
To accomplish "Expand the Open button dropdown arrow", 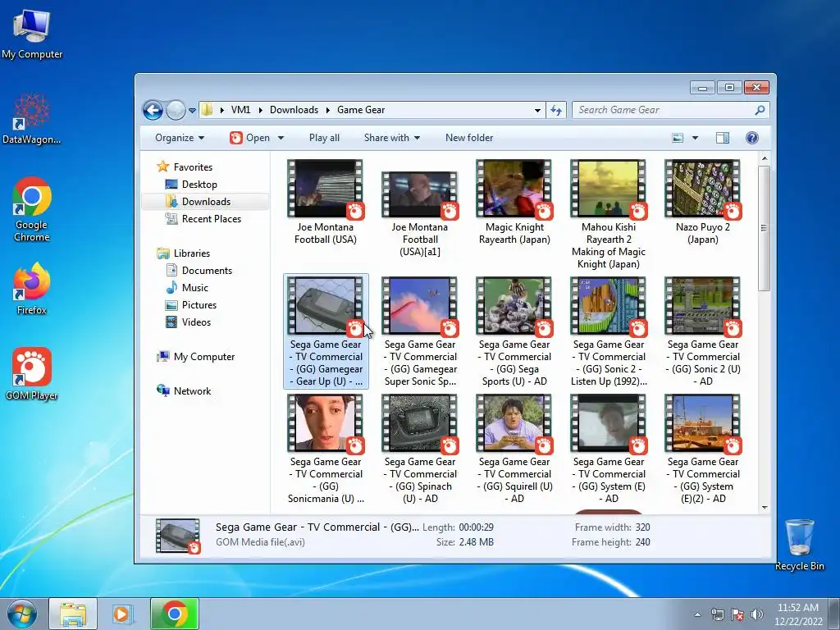I will pyautogui.click(x=281, y=138).
